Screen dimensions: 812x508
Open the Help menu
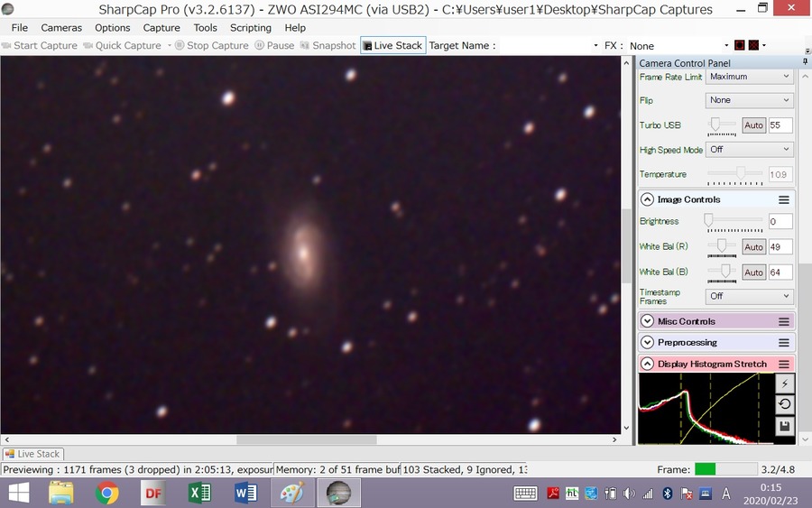coord(295,27)
